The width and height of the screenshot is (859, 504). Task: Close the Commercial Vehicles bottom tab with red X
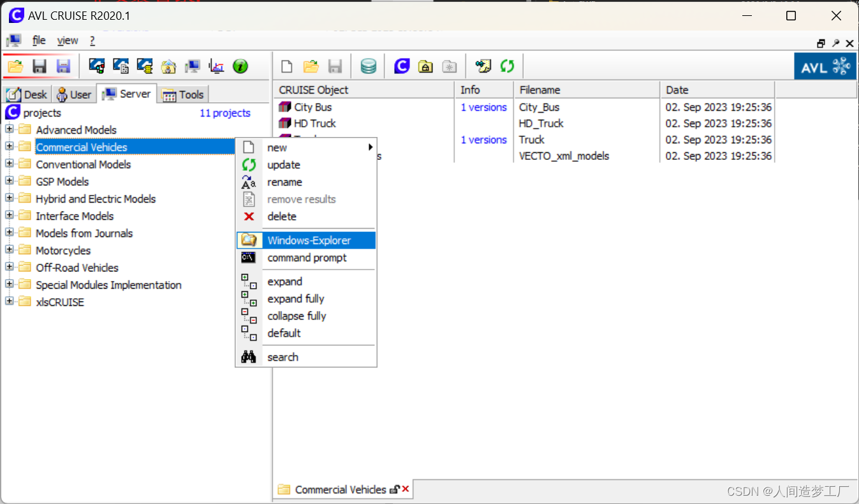(406, 489)
